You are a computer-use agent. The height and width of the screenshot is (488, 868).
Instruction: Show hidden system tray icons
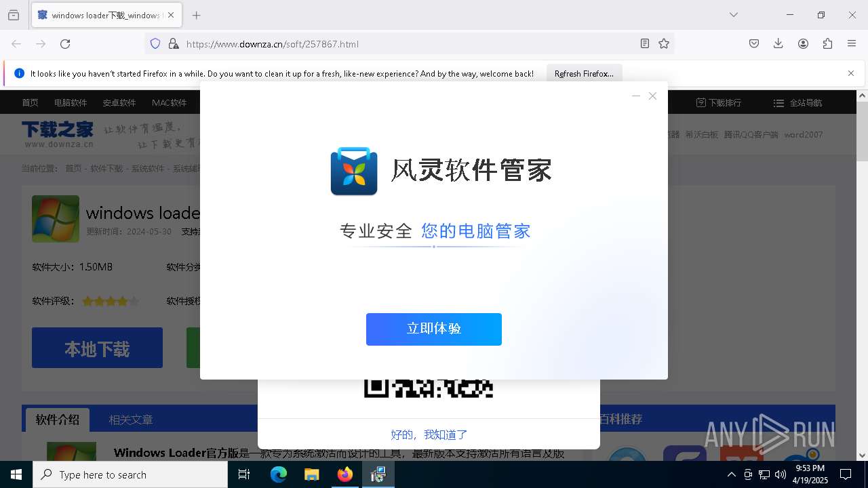(x=731, y=474)
